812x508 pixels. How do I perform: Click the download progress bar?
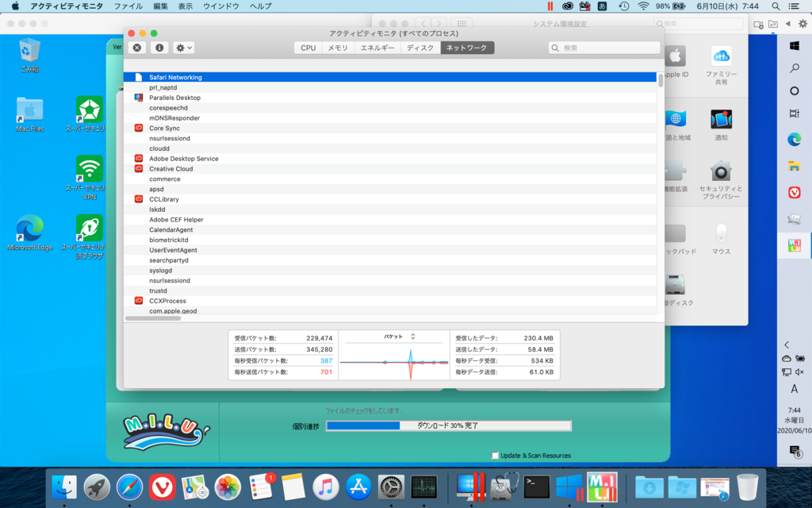tap(448, 425)
